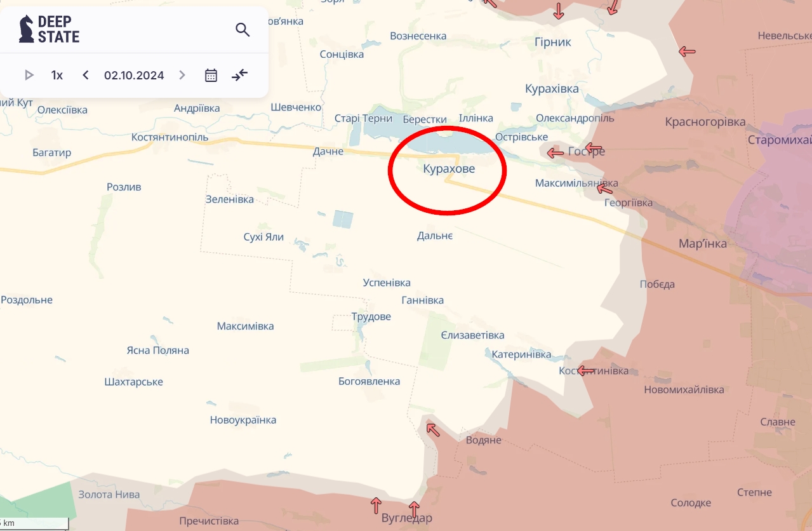The height and width of the screenshot is (531, 812).
Task: Click the Мар'їнка town label
Action: click(x=703, y=243)
